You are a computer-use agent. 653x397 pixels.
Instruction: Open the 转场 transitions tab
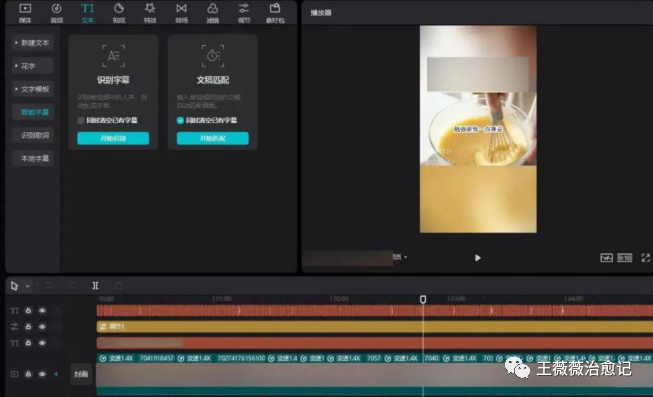181,12
